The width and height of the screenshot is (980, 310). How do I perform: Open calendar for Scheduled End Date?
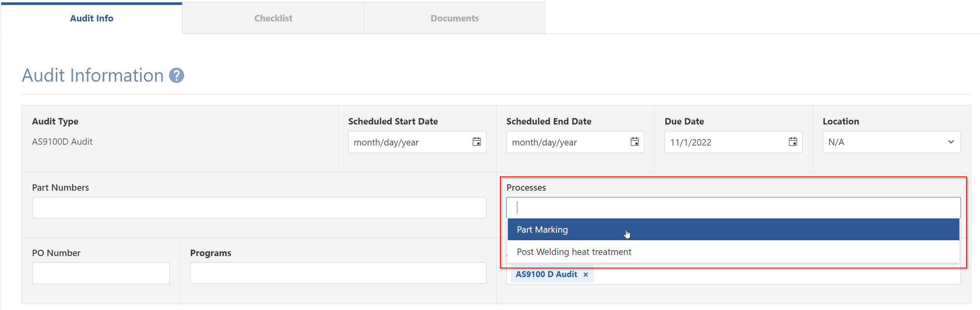[634, 142]
